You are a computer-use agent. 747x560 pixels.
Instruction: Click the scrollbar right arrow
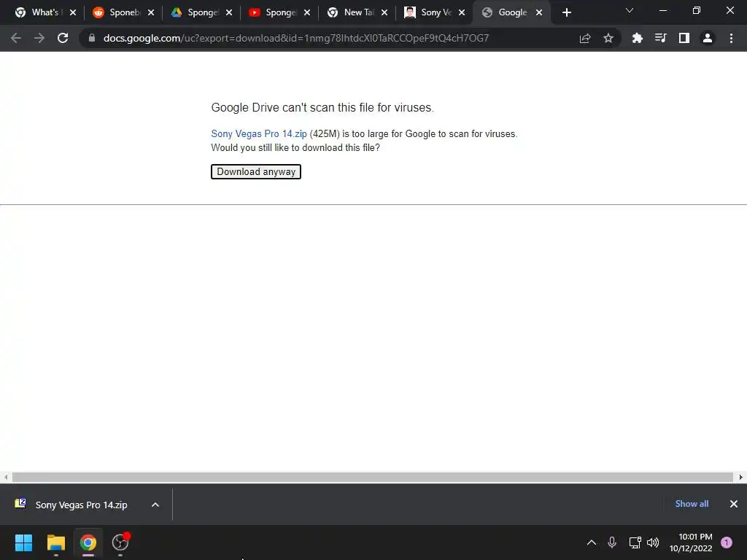(x=741, y=477)
